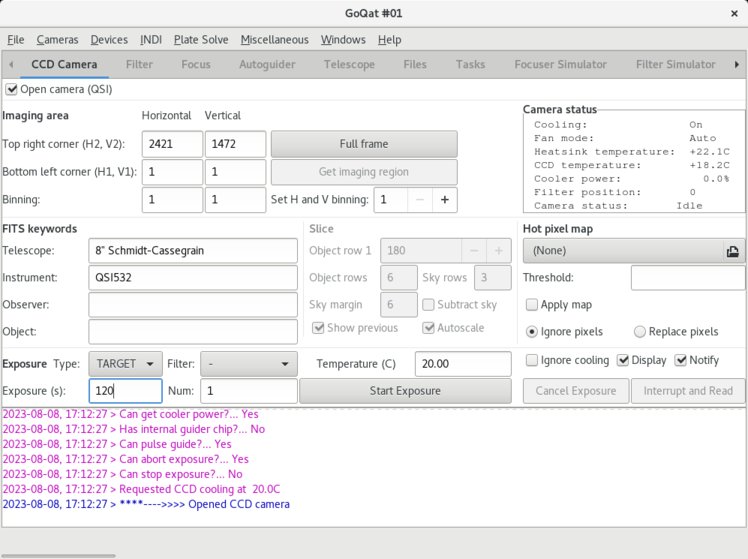This screenshot has height=559, width=748.
Task: Switch to the Autoguider tab
Action: point(267,64)
